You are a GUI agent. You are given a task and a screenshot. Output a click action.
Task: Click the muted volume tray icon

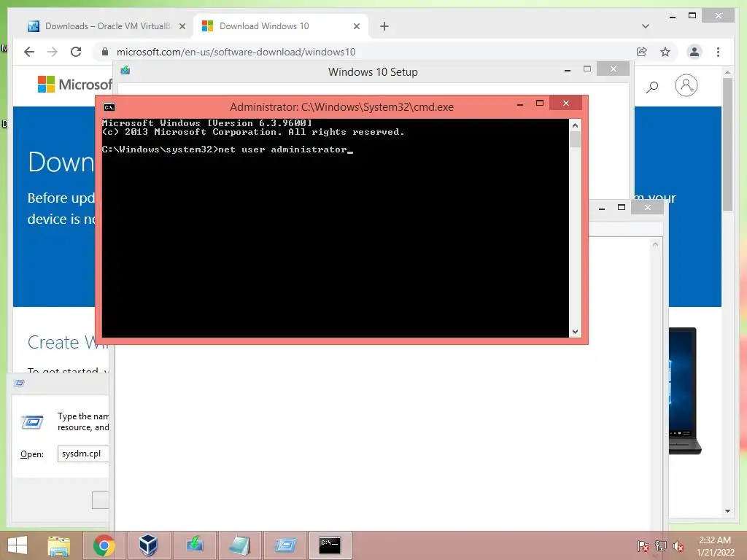point(678,546)
